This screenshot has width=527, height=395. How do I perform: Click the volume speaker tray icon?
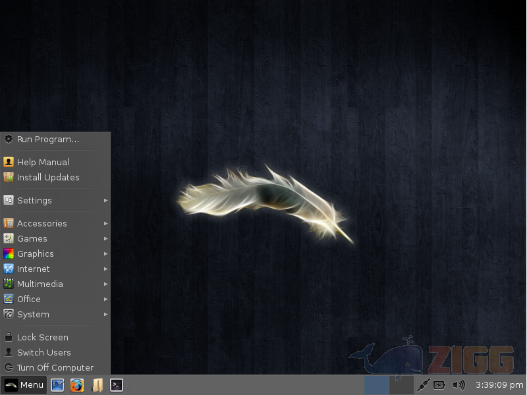[x=459, y=385]
